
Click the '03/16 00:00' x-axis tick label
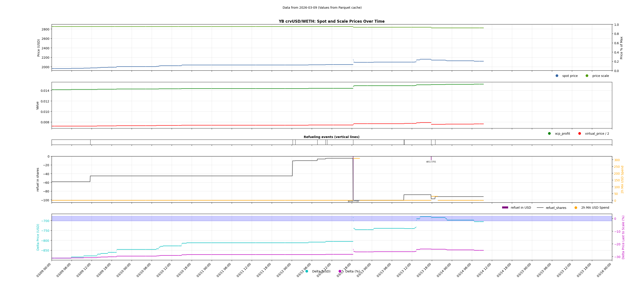(604, 270)
